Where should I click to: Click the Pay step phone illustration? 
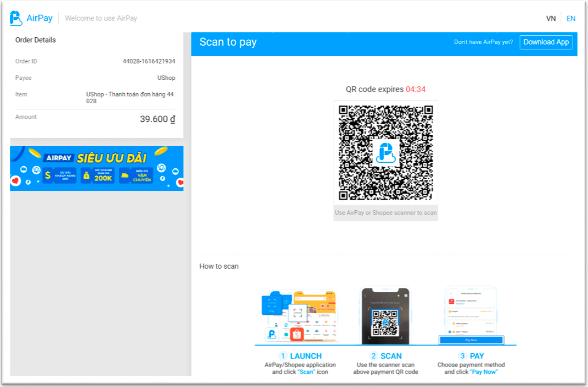coord(471,316)
